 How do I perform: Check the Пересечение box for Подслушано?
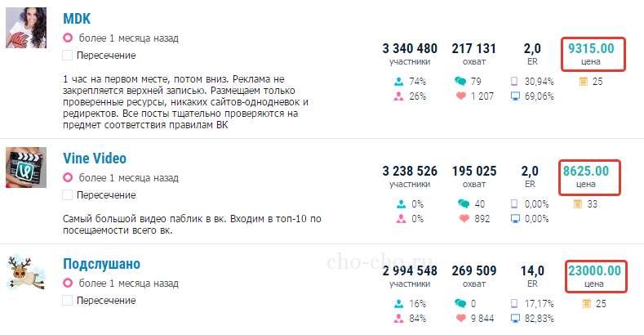click(x=68, y=301)
